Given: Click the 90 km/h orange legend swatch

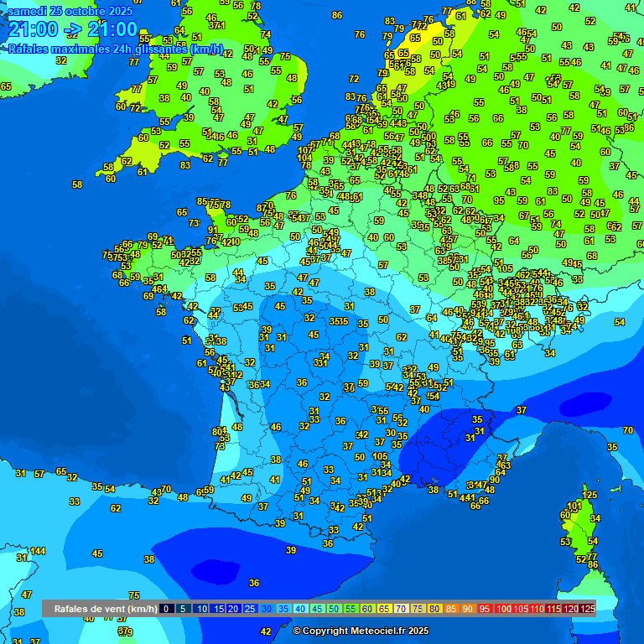Looking at the screenshot, I should [x=468, y=608].
